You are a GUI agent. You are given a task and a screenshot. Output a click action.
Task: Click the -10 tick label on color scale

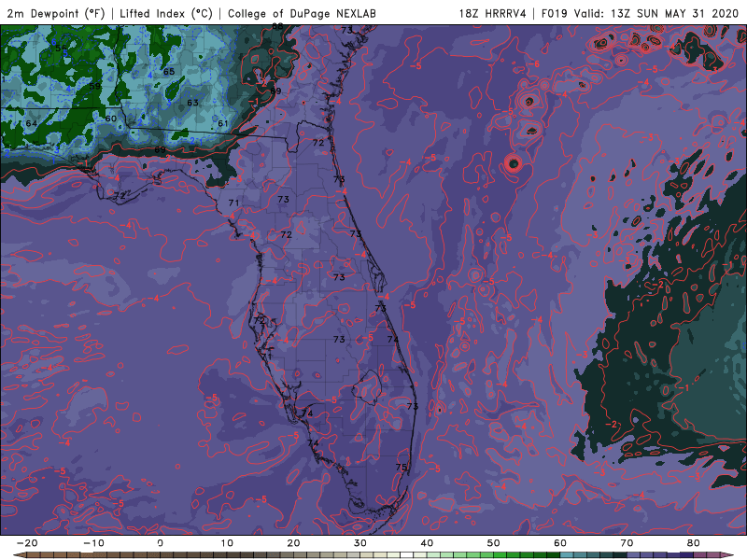93,543
